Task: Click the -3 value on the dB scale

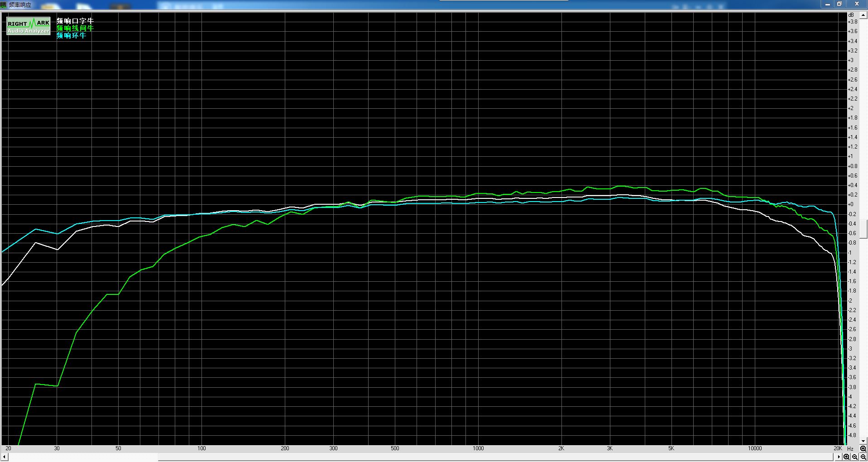Action: 850,349
